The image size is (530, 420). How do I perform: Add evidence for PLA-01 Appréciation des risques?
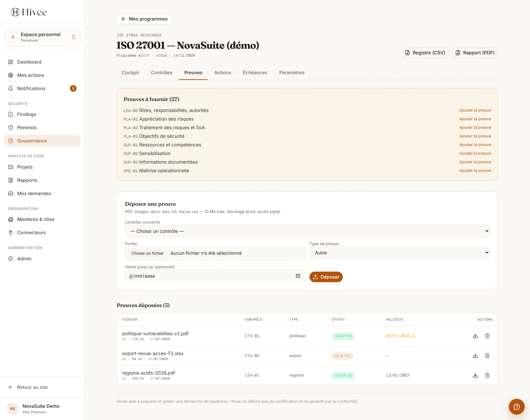tap(475, 119)
